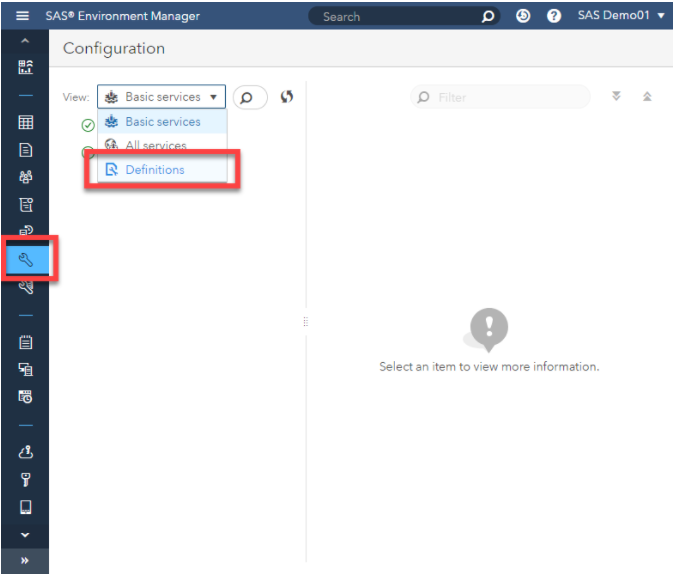675x574 pixels.
Task: Open the Data table icon in the sidebar
Action: (x=25, y=122)
